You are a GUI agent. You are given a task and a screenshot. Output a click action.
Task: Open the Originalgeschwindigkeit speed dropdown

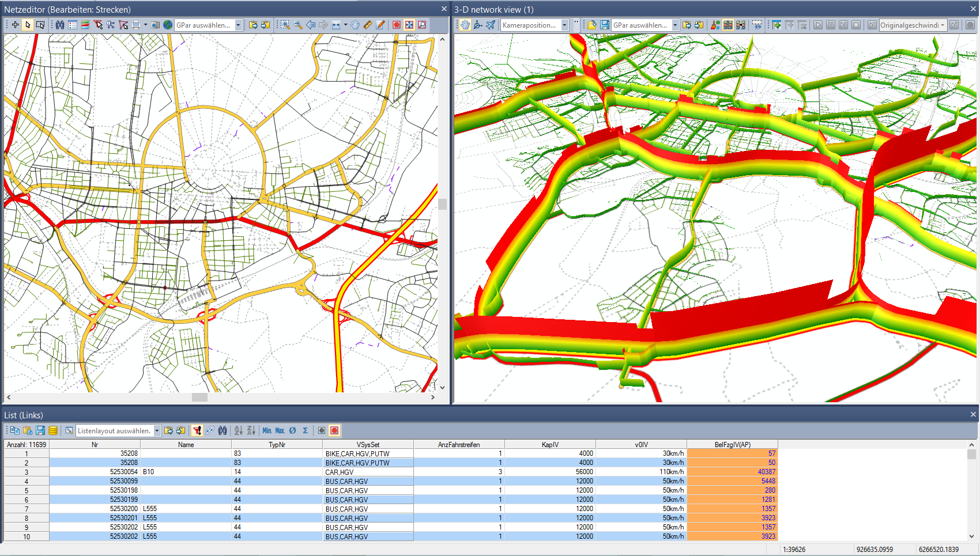pyautogui.click(x=943, y=25)
